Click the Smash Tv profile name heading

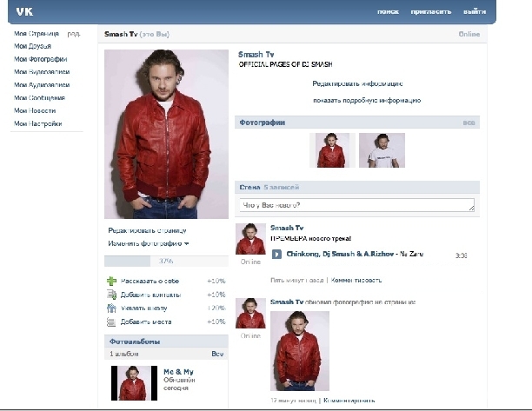coord(256,55)
